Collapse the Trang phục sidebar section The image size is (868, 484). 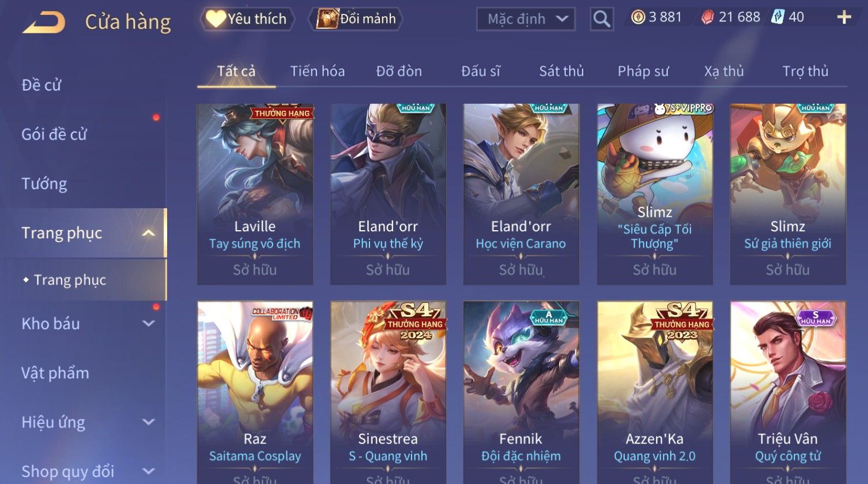click(148, 233)
